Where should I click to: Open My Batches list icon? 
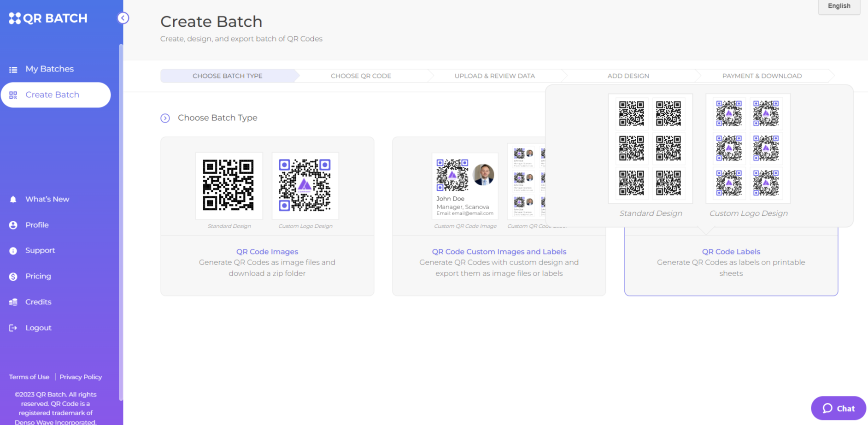[x=13, y=70]
